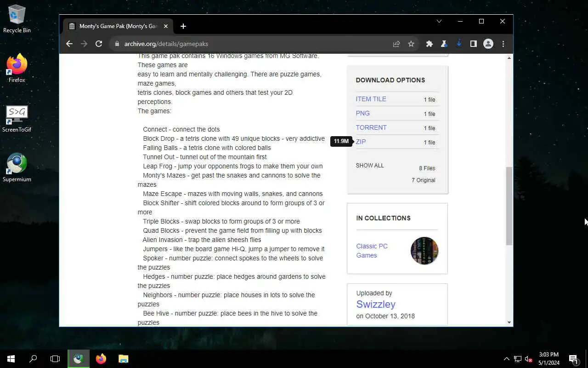Open the Firefox desktop shortcut
The height and width of the screenshot is (368, 588).
[17, 68]
